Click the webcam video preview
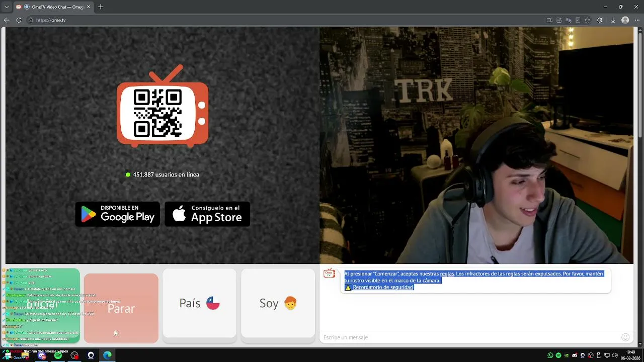Viewport: 644px width, 362px height. tap(476, 145)
